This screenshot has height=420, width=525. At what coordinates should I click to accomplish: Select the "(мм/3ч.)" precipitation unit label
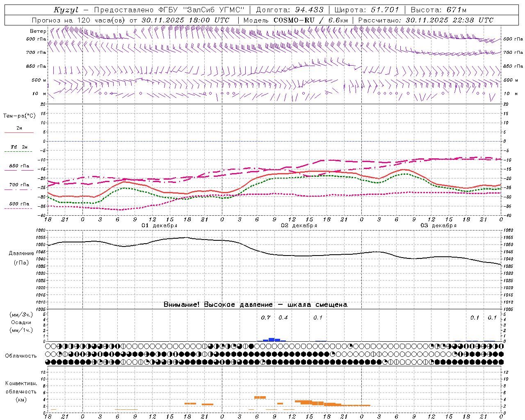21,315
